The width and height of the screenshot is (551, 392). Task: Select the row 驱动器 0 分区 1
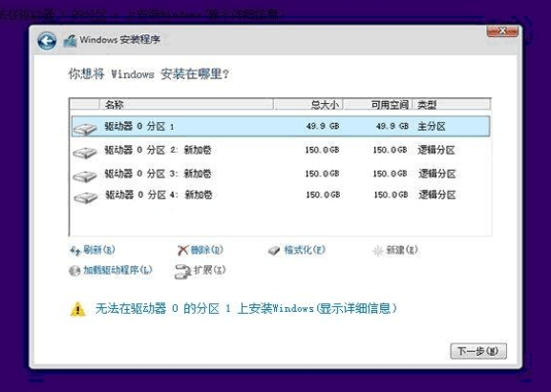coord(281,126)
